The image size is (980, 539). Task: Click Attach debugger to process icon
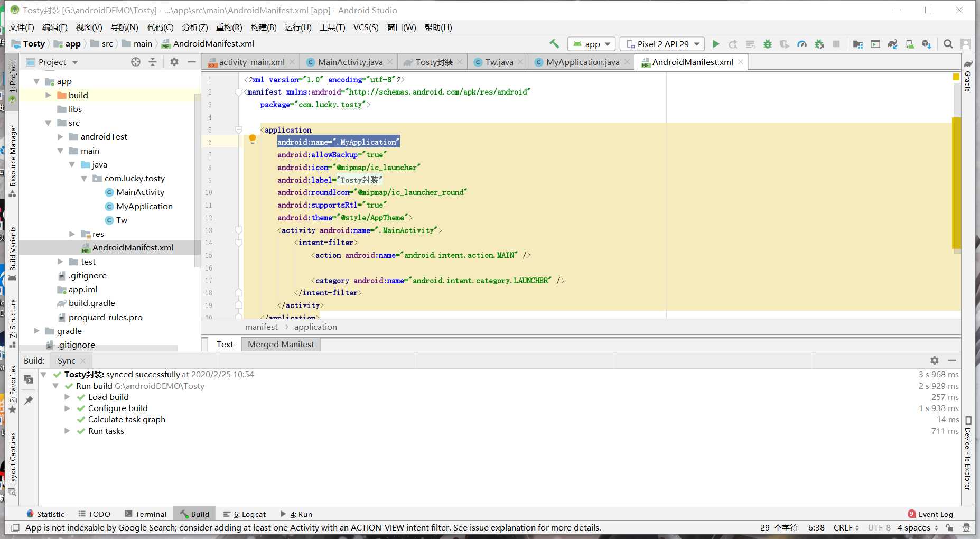tap(819, 44)
